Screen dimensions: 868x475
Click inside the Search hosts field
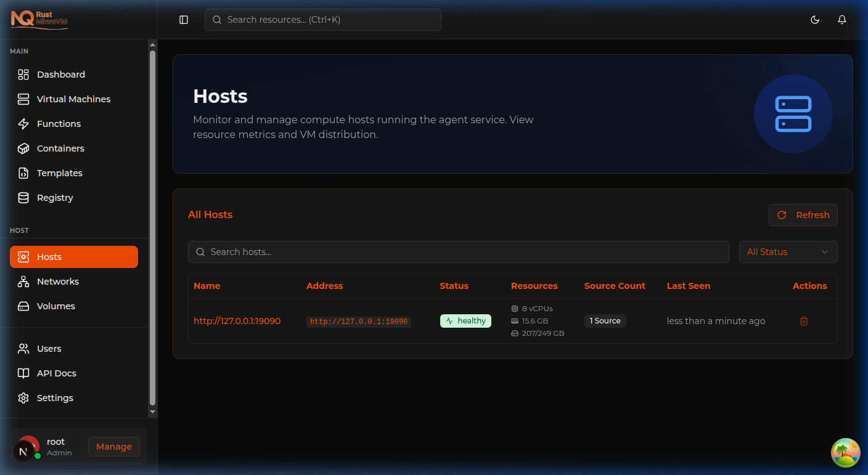458,252
